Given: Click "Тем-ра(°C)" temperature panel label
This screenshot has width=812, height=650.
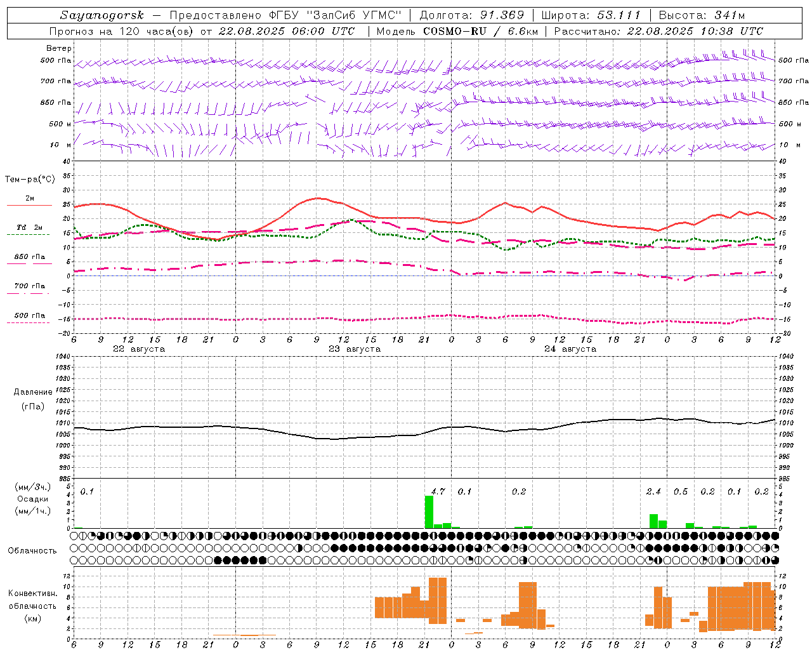Looking at the screenshot, I should pyautogui.click(x=30, y=180).
